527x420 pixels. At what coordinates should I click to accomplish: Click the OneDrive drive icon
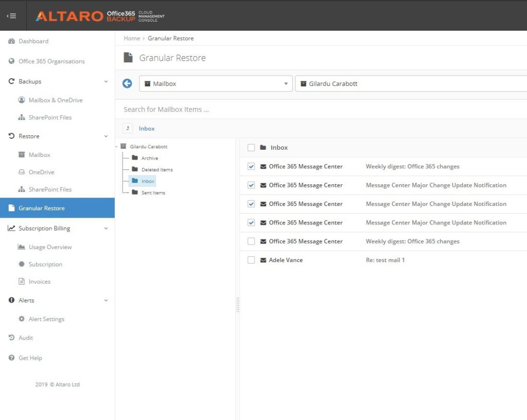pos(22,172)
